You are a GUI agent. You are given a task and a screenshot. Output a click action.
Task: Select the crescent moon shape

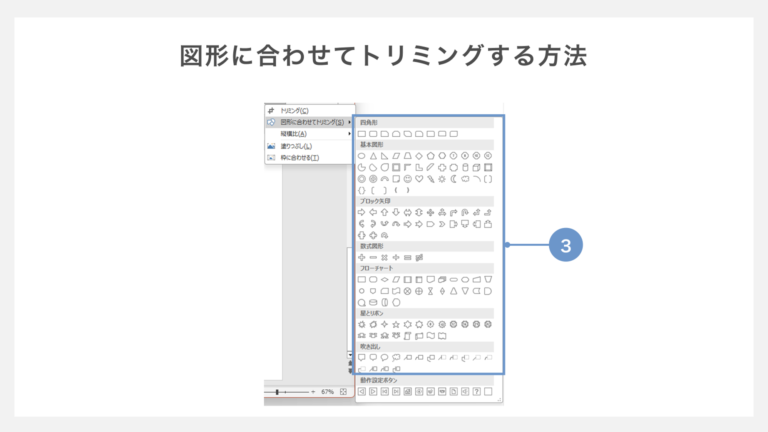[453, 179]
